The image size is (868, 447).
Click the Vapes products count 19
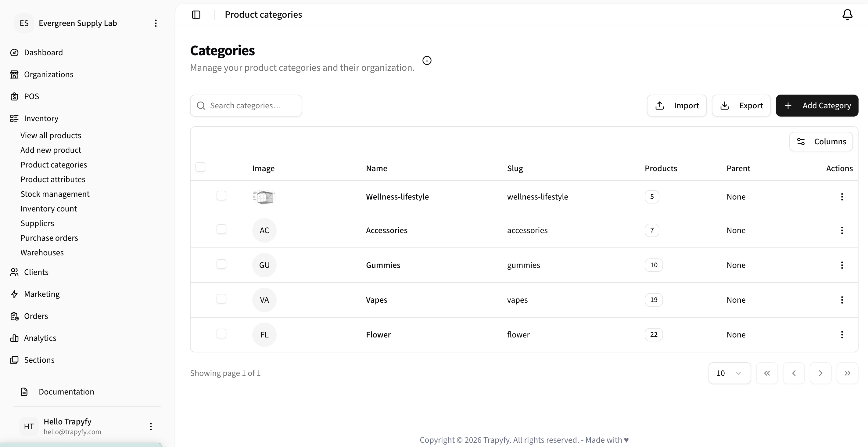tap(653, 300)
